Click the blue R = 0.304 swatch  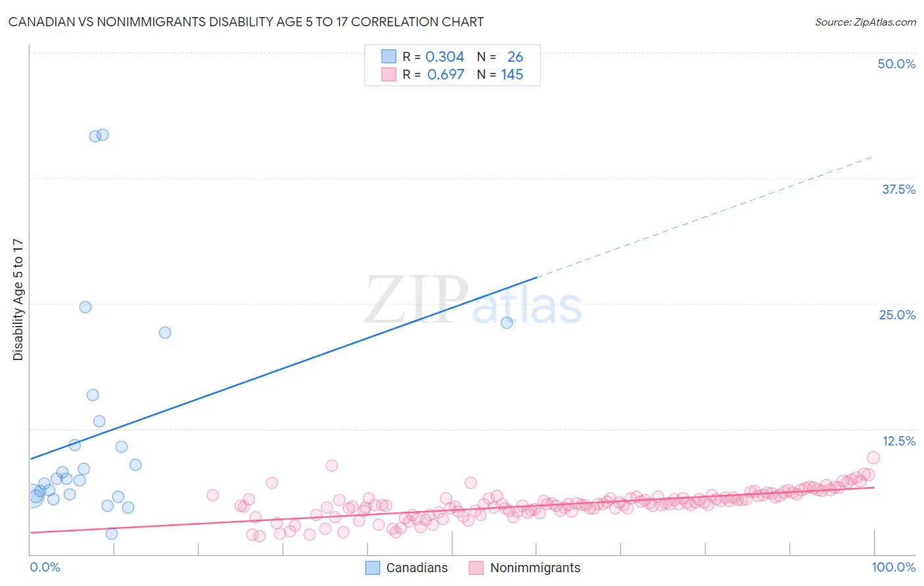coord(389,56)
